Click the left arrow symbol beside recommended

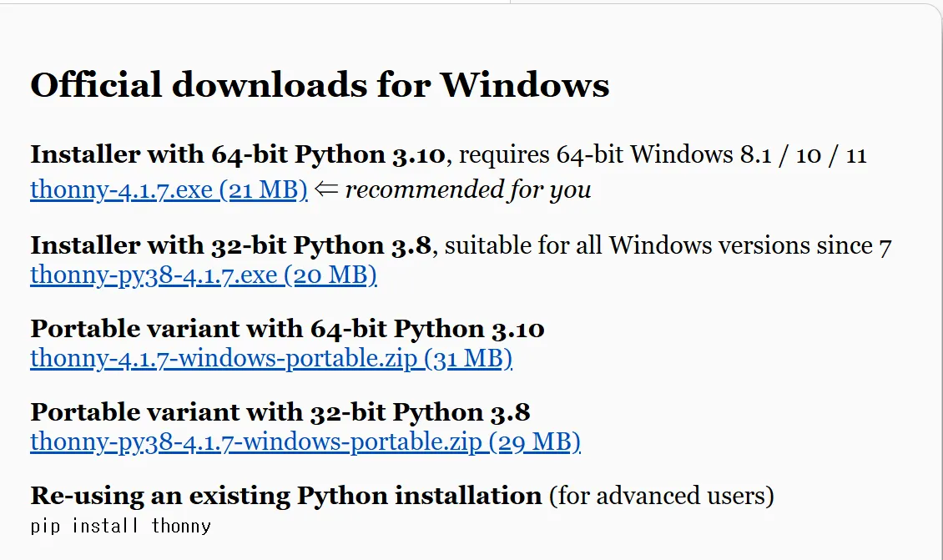(325, 190)
